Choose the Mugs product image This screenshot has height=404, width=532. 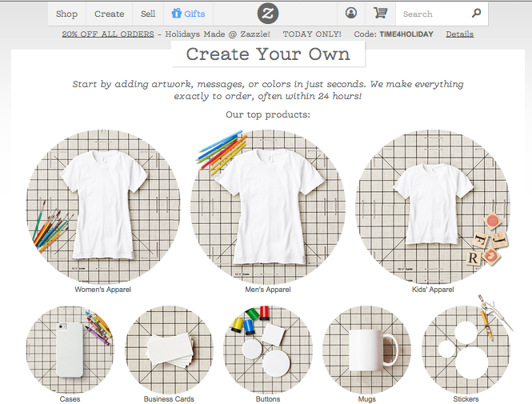[366, 350]
